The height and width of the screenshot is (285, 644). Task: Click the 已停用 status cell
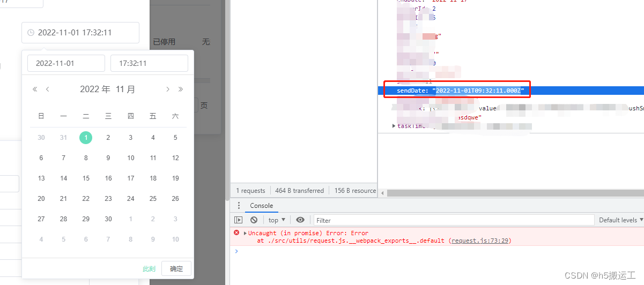tap(164, 42)
